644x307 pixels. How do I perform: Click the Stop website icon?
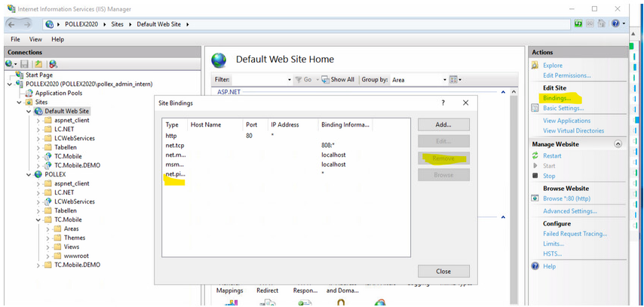coord(535,176)
